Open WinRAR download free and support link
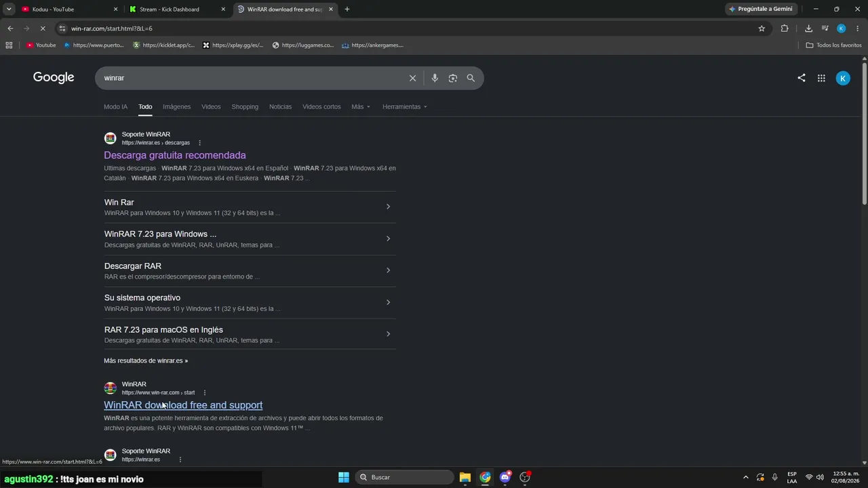868x488 pixels. click(183, 405)
